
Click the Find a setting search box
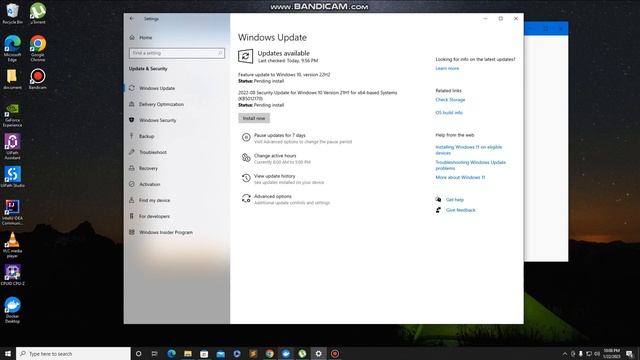(177, 53)
